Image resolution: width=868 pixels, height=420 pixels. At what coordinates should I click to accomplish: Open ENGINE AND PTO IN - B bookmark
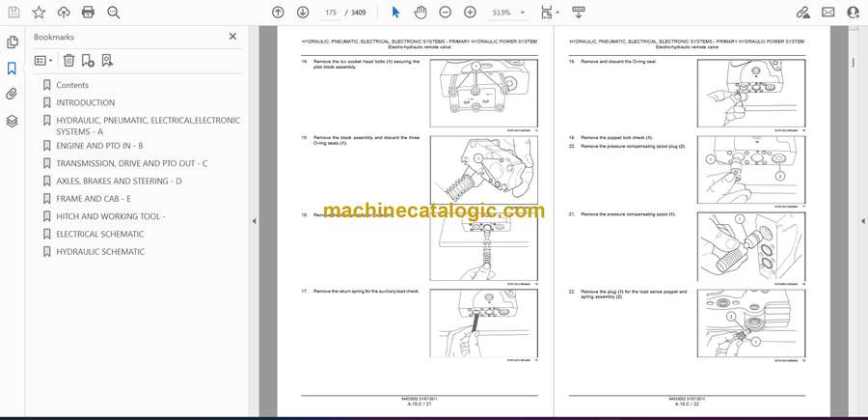[99, 146]
